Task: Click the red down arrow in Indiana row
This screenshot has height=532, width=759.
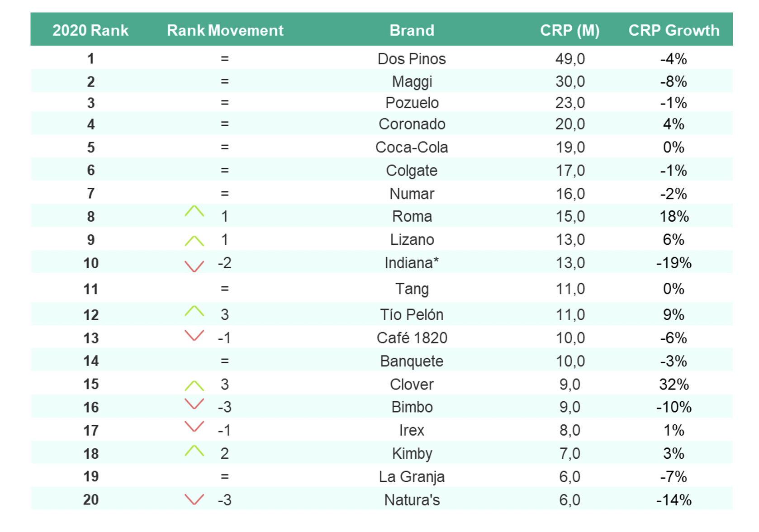Action: pyautogui.click(x=194, y=266)
